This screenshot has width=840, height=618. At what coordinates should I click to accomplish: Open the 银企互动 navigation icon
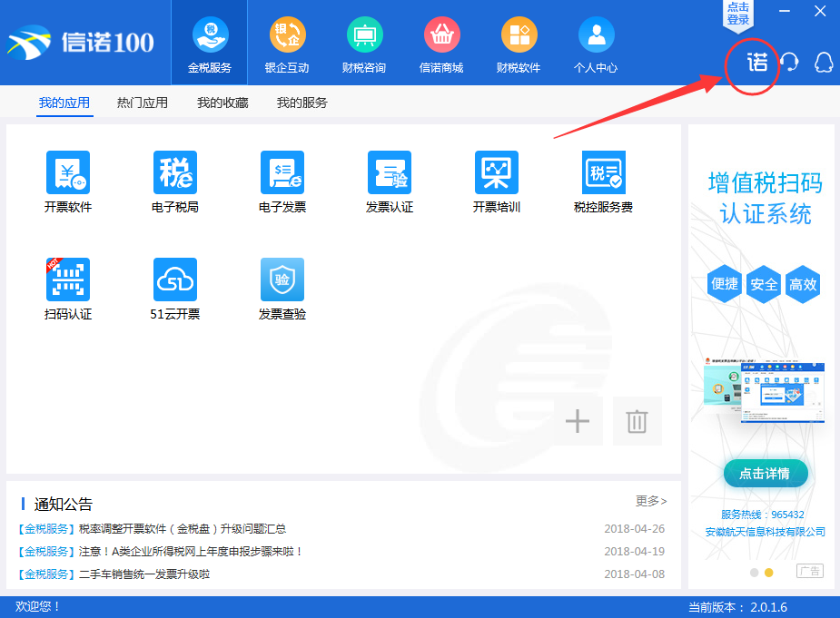pos(287,35)
